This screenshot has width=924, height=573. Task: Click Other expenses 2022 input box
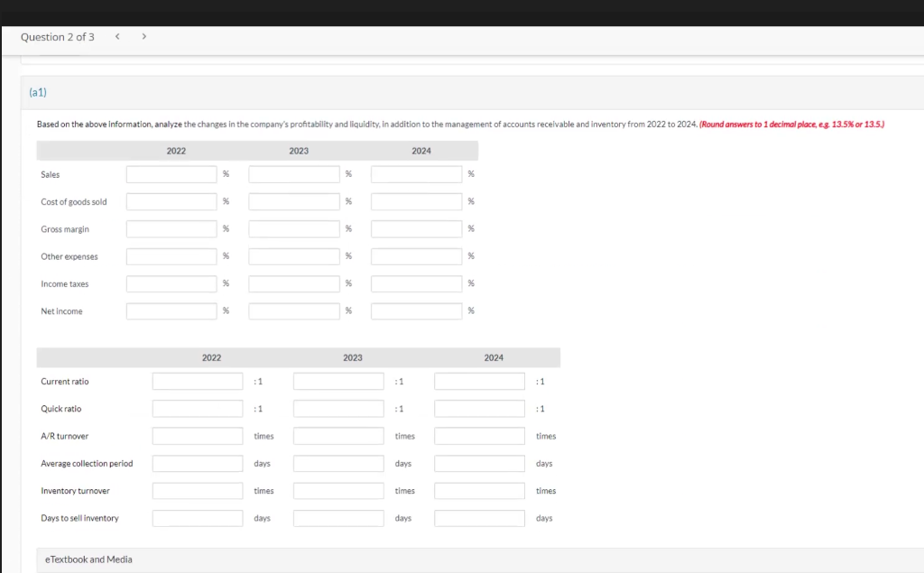tap(171, 256)
